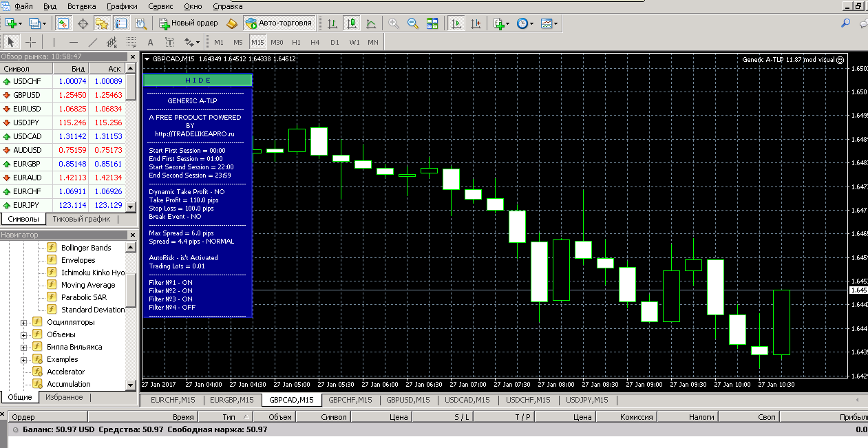Select the cursor arrow tool
The image size is (868, 448).
[x=11, y=42]
